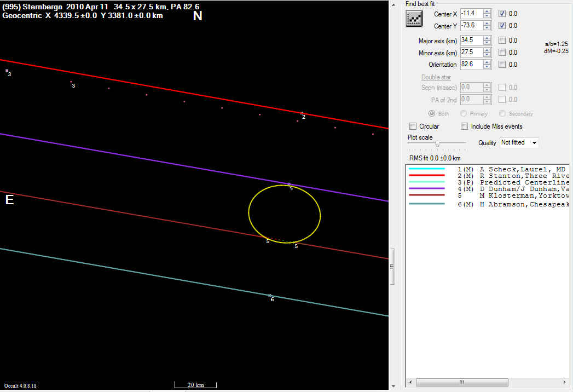This screenshot has width=573, height=392.
Task: Select the Both radio button
Action: (432, 113)
